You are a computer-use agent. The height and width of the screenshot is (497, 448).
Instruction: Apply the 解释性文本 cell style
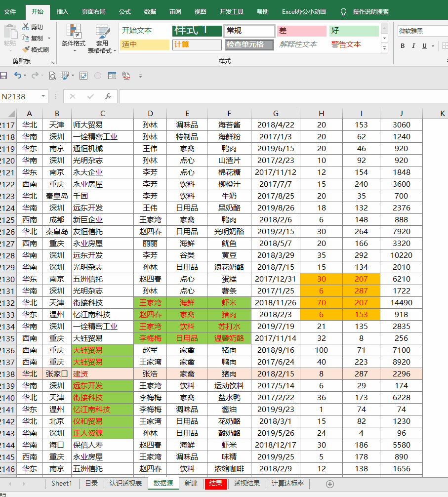(301, 44)
